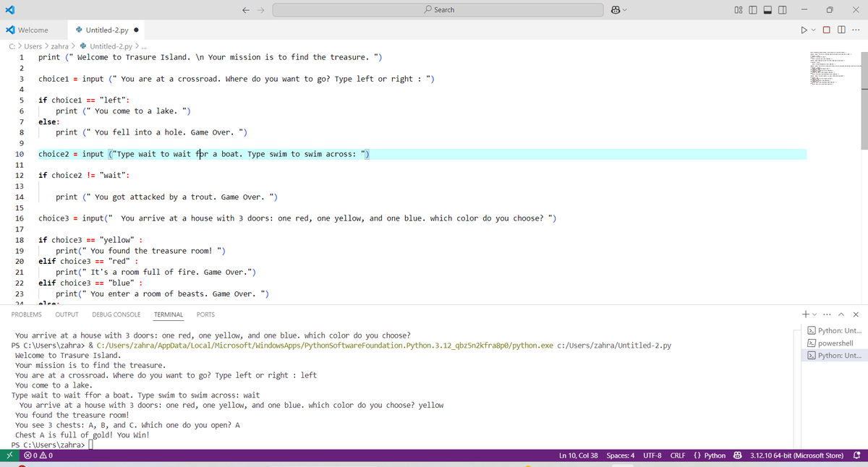868x467 pixels.
Task: Create a new terminal with the plus icon
Action: (807, 314)
